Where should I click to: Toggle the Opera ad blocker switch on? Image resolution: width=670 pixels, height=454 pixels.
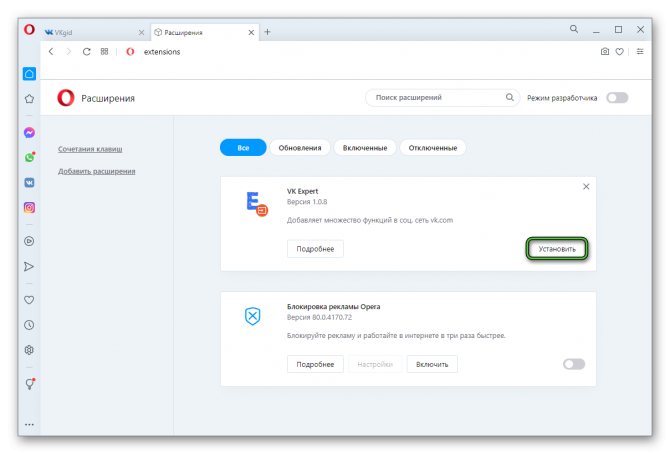(574, 364)
